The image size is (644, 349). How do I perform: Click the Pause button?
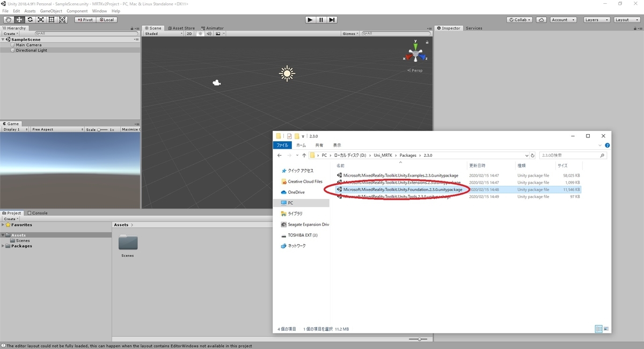(321, 20)
